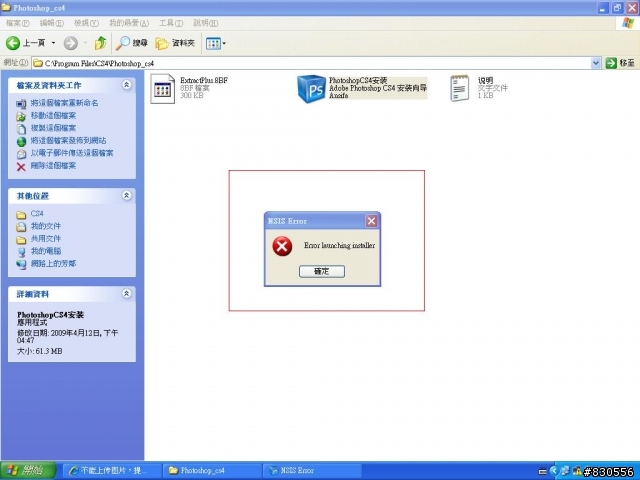
Task: Open the Views dropdown button
Action: click(216, 43)
